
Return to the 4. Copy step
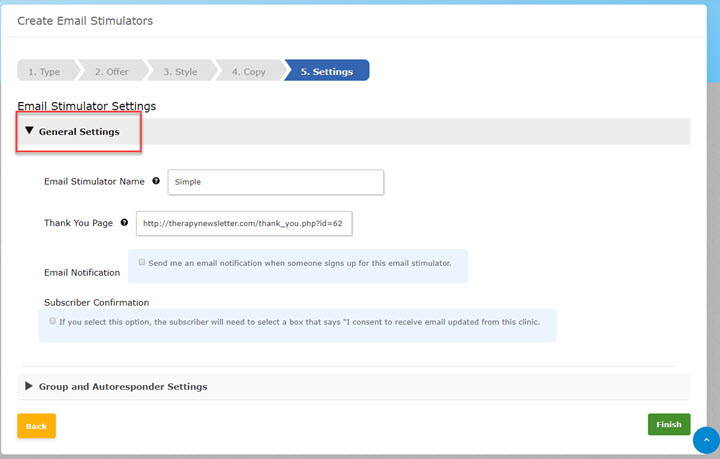248,71
